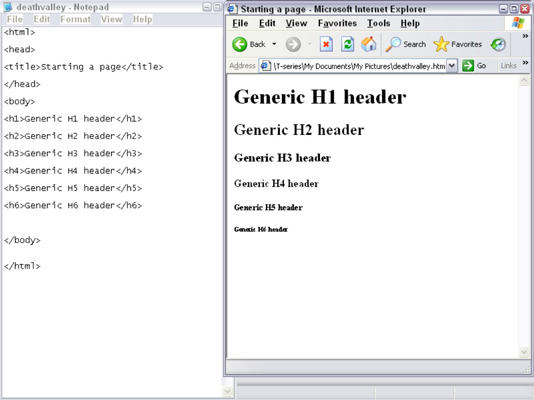Click the green Back arrow icon
Screen dimensions: 534x400
pos(239,44)
